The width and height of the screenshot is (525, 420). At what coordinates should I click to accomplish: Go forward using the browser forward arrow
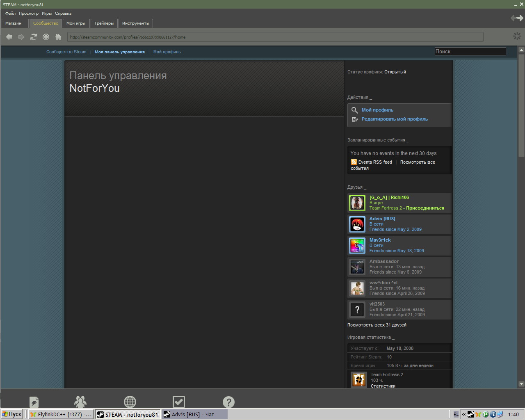pos(21,37)
